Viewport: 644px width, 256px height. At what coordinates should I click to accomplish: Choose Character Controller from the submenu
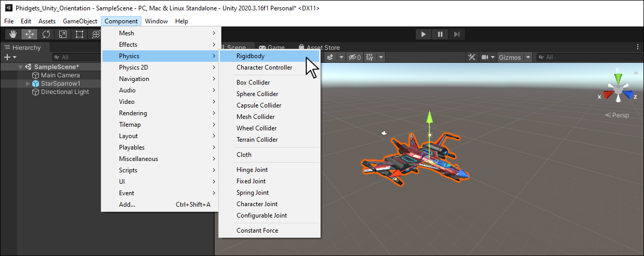coord(269,68)
